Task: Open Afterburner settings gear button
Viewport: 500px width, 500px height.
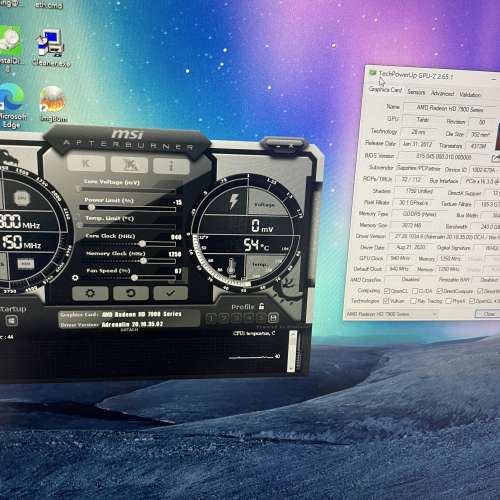Action: [x=90, y=293]
